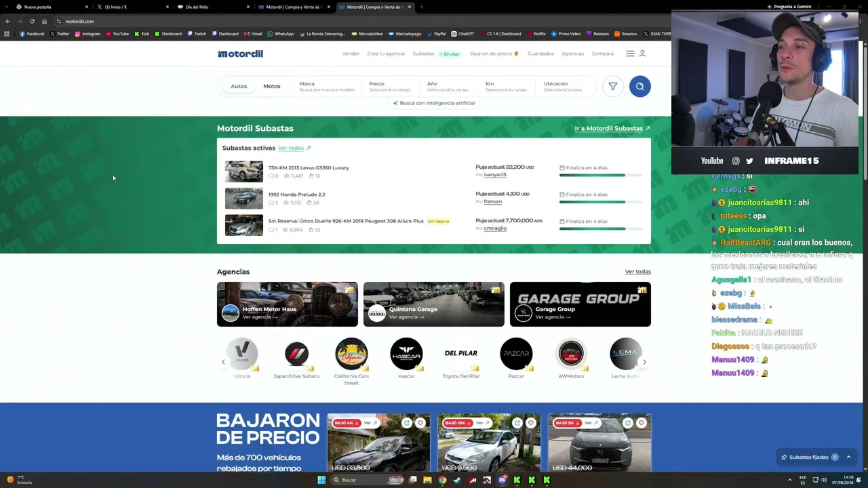Click the blue search magnifier button

639,86
